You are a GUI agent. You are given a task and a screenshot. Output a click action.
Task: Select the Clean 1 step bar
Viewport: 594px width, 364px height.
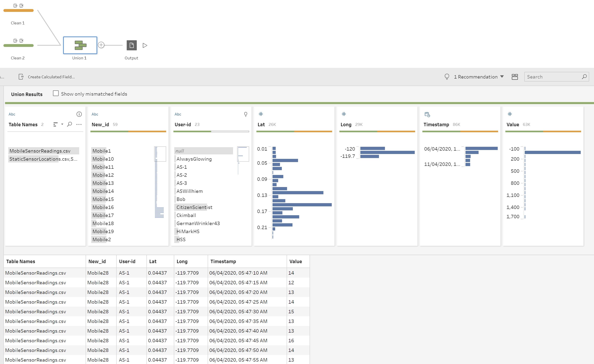(x=19, y=10)
